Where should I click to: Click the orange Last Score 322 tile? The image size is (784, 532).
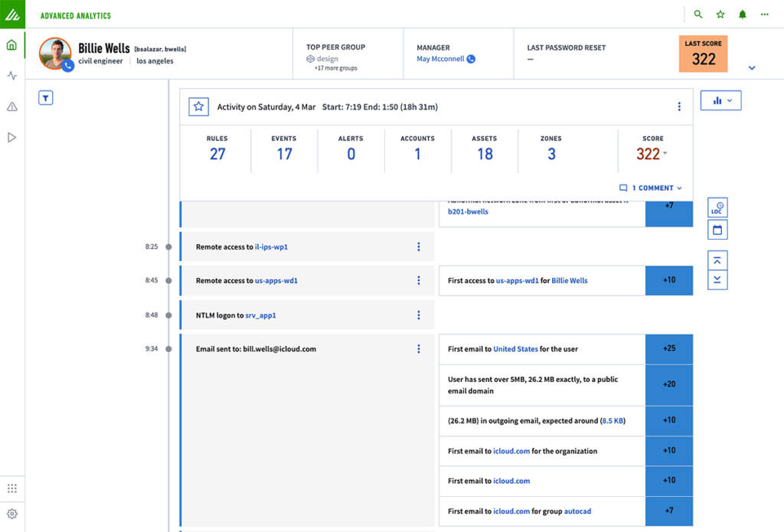pos(703,54)
